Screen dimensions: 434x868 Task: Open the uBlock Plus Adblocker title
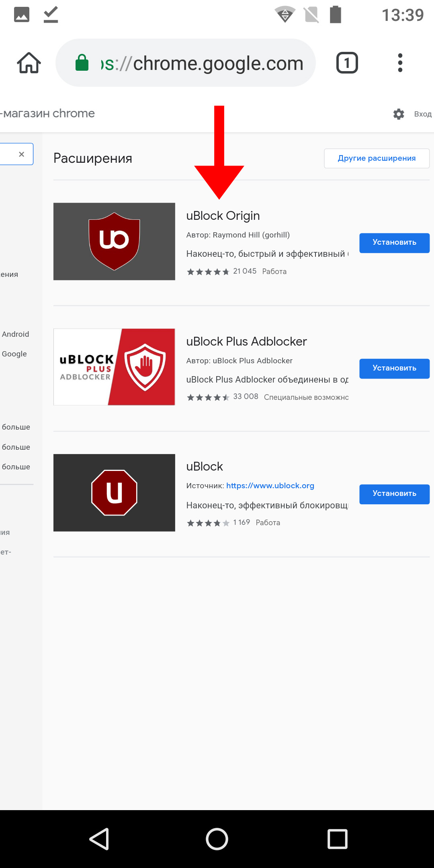(246, 341)
